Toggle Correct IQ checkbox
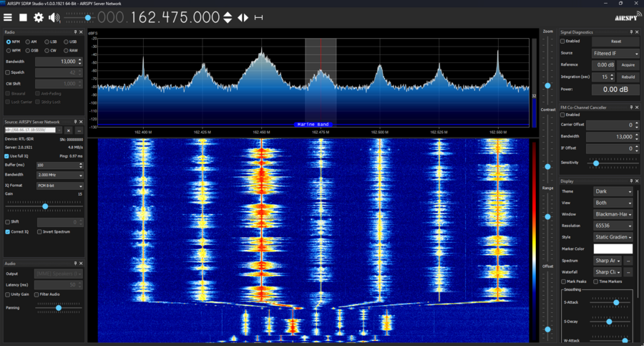 click(7, 232)
